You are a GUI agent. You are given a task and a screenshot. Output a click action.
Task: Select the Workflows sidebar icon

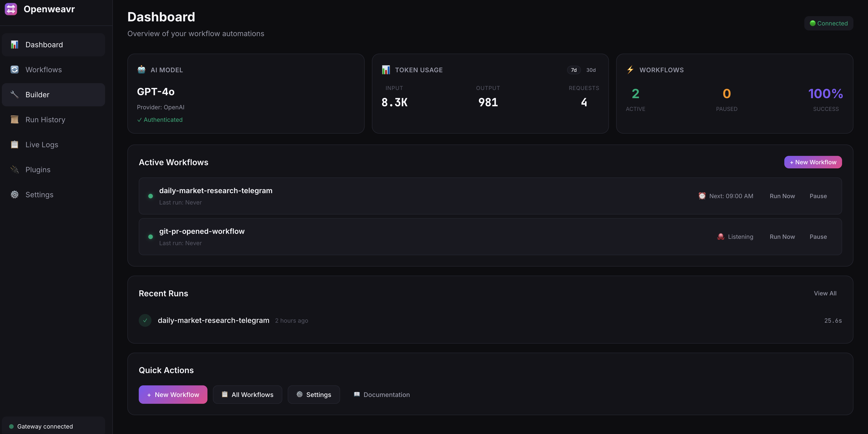pos(15,69)
